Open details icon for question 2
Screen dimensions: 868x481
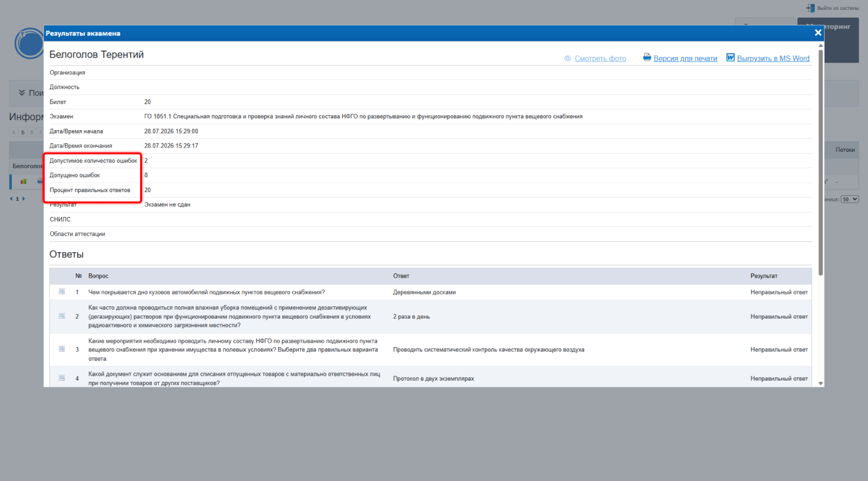coord(62,316)
